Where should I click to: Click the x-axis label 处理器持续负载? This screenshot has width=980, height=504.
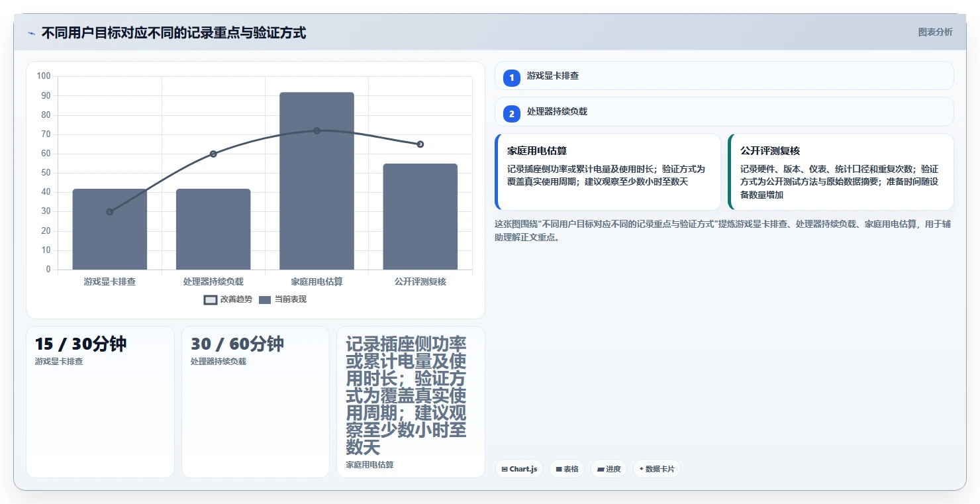pyautogui.click(x=213, y=281)
